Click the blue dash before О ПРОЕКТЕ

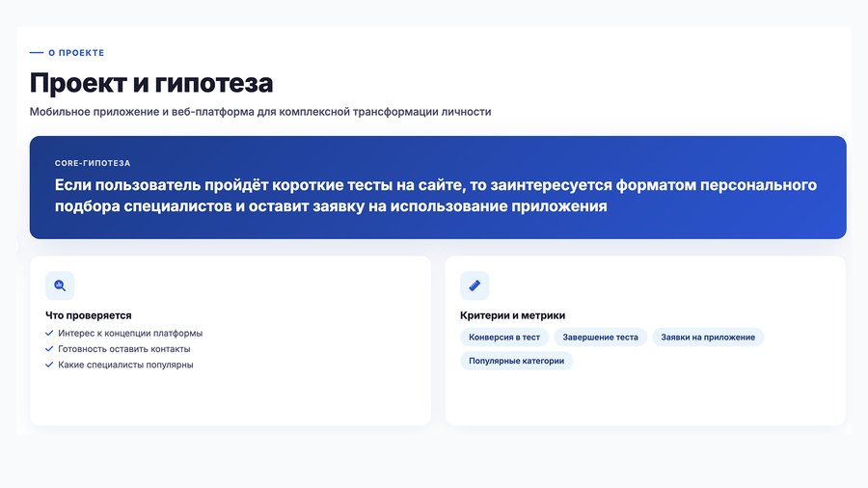(x=37, y=53)
